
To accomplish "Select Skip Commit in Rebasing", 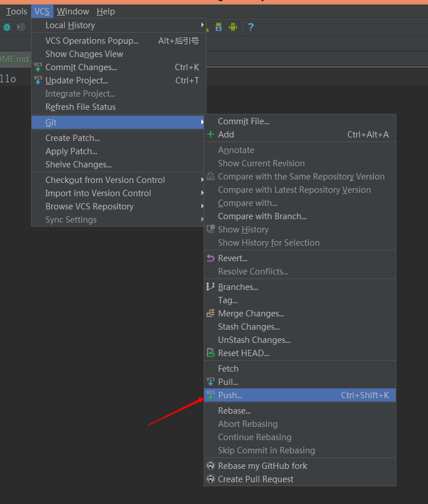I will pos(300,450).
